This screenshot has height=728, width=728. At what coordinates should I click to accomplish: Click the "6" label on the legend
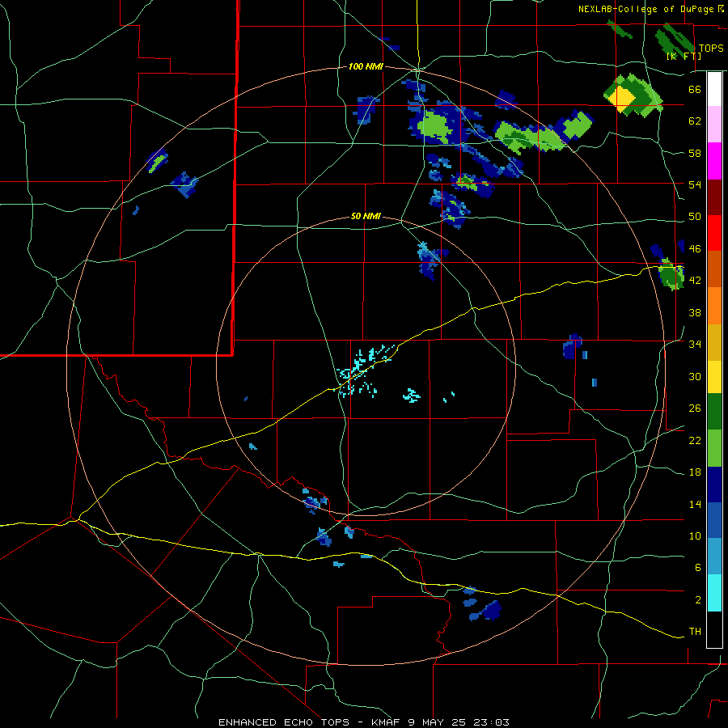click(x=698, y=568)
